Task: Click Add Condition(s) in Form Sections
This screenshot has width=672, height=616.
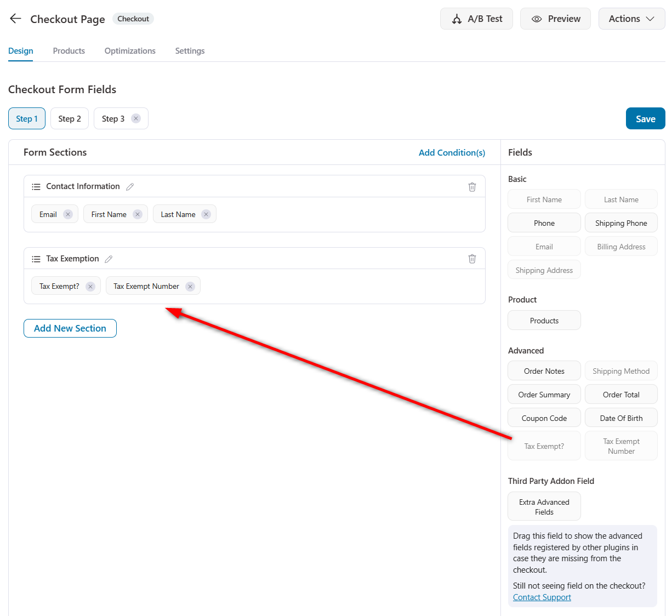Action: pos(452,152)
